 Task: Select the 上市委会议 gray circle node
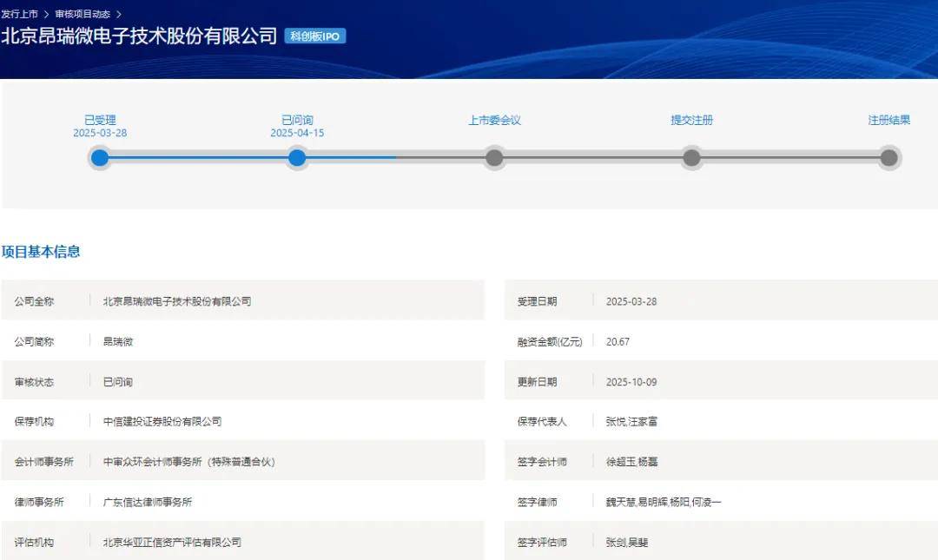494,158
